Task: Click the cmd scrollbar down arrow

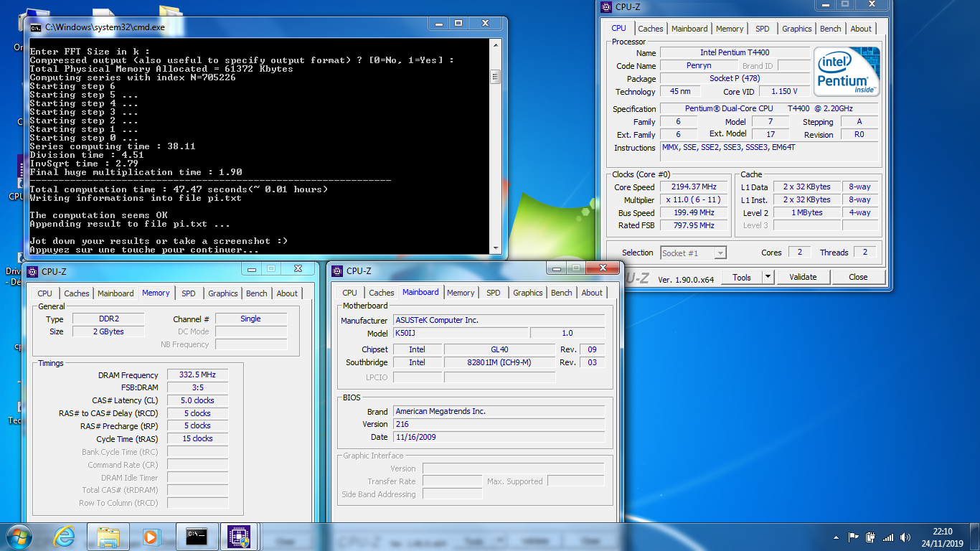Action: (x=495, y=247)
